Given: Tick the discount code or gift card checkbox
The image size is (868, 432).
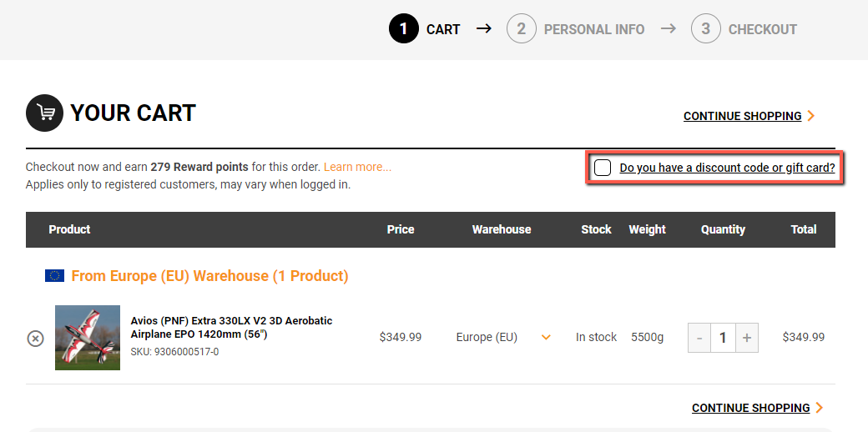Looking at the screenshot, I should pyautogui.click(x=603, y=168).
